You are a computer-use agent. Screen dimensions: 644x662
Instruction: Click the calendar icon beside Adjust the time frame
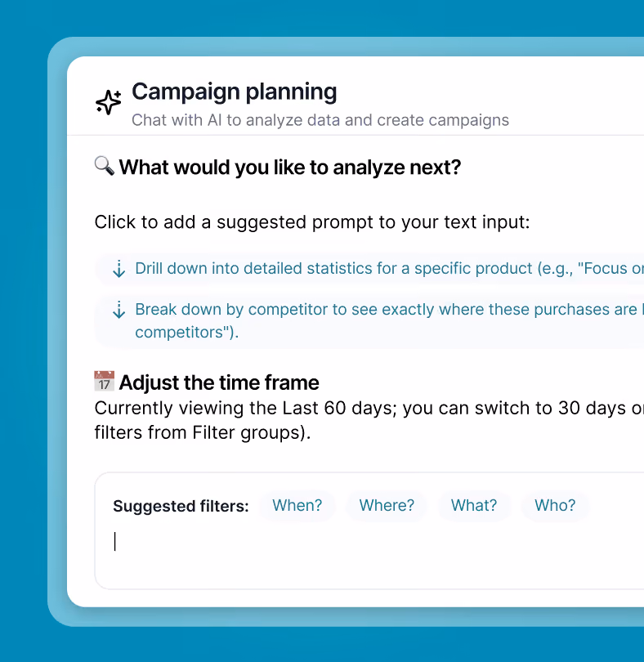coord(105,381)
